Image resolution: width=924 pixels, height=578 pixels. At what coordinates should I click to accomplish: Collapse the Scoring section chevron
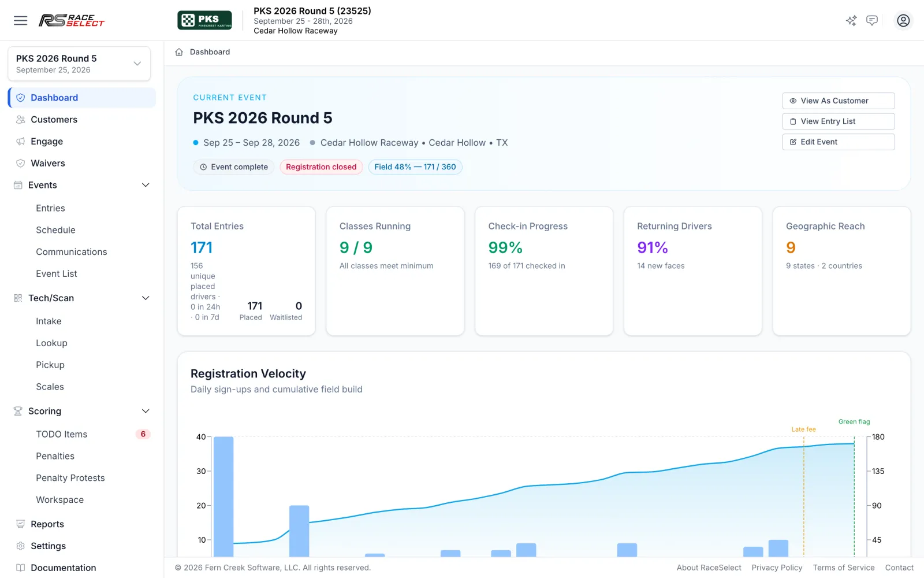[146, 412]
